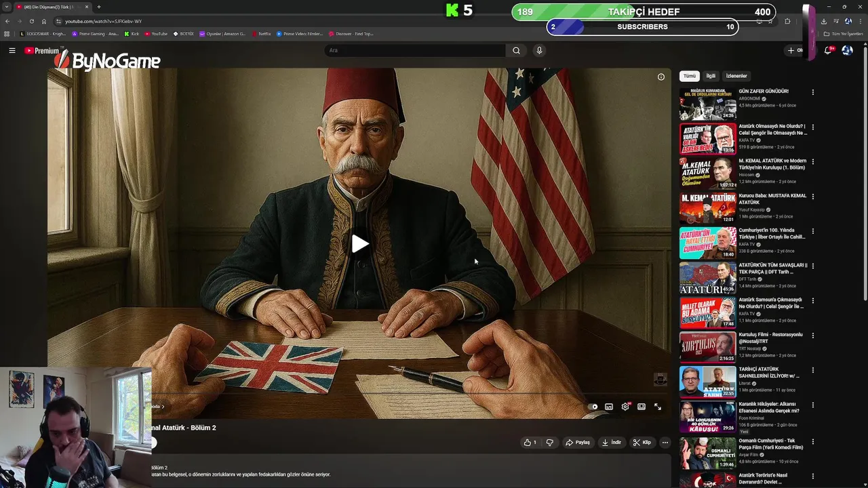Click the KAFA TV channel under Cumhuriyet'in 100. Yılında

tap(747, 244)
